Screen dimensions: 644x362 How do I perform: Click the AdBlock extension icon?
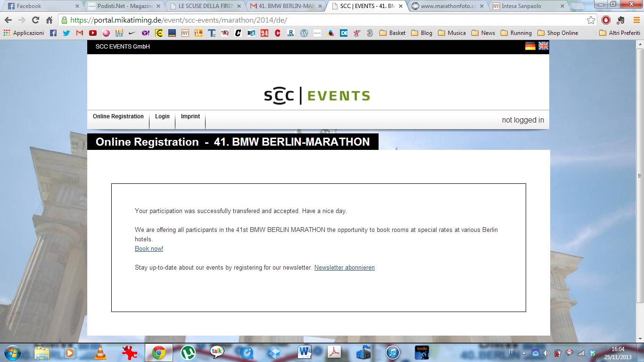point(606,20)
